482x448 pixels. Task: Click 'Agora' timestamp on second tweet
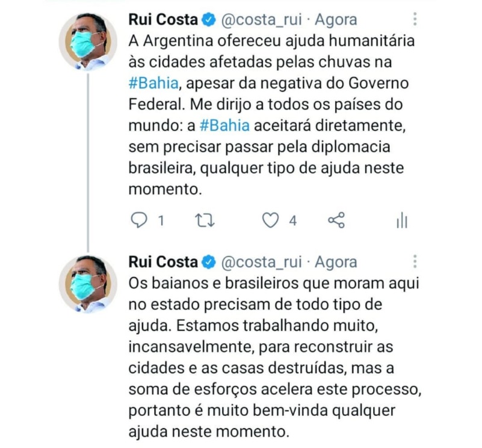pyautogui.click(x=336, y=263)
